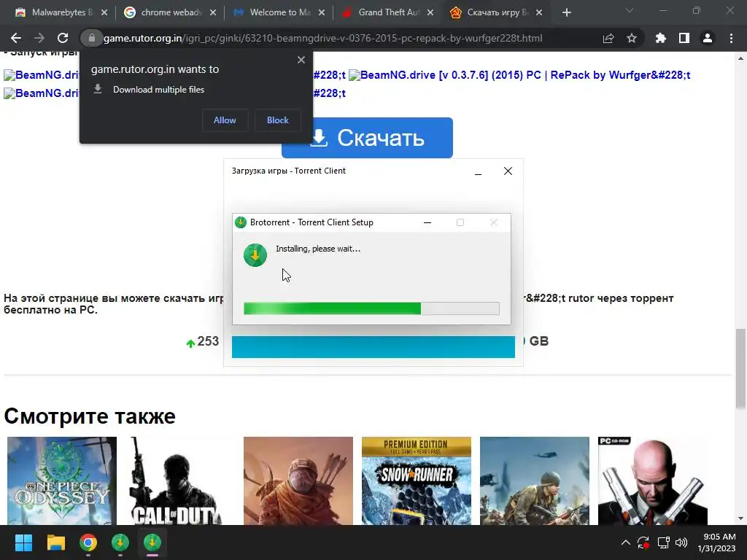Click the site lock icon in address bar
The height and width of the screenshot is (560, 747).
[x=91, y=38]
